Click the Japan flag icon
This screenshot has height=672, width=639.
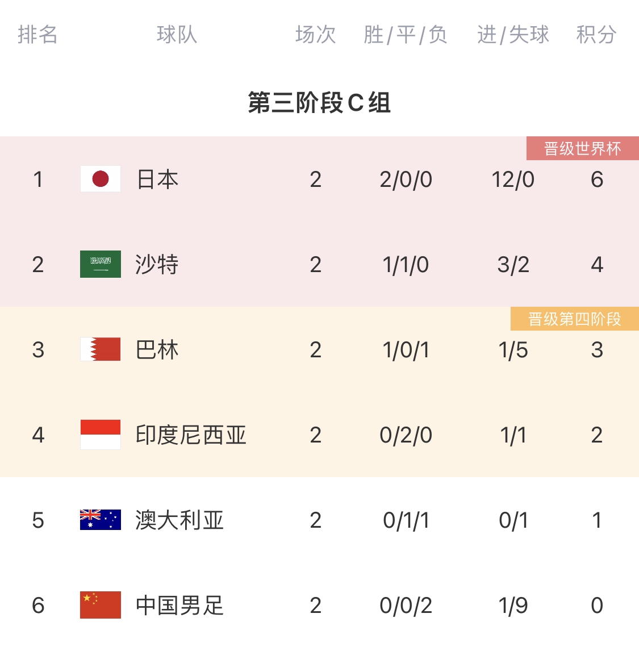pos(101,179)
